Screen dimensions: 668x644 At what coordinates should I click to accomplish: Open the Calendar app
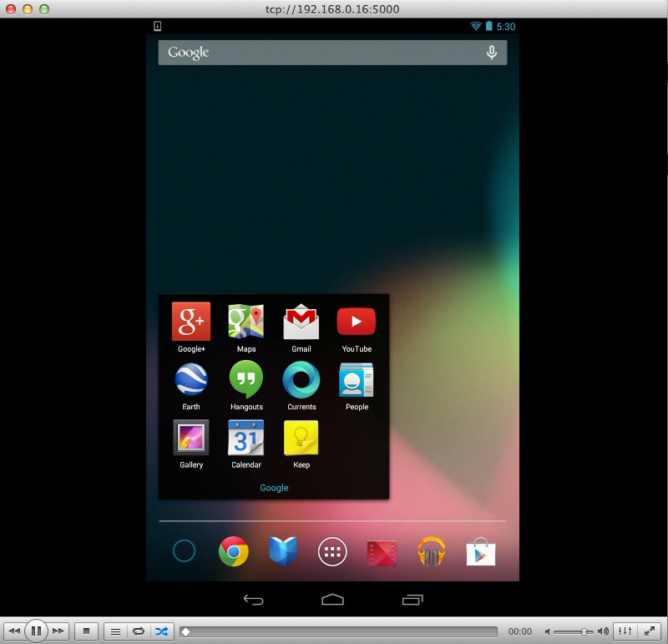pyautogui.click(x=245, y=437)
